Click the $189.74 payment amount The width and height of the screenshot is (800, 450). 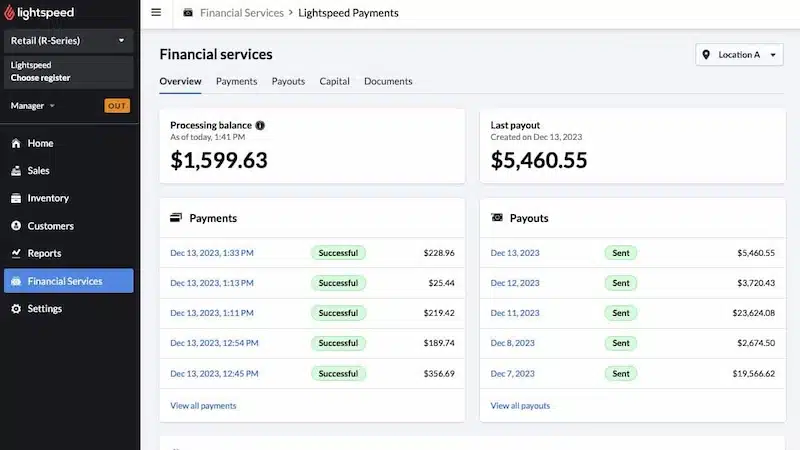tap(439, 343)
